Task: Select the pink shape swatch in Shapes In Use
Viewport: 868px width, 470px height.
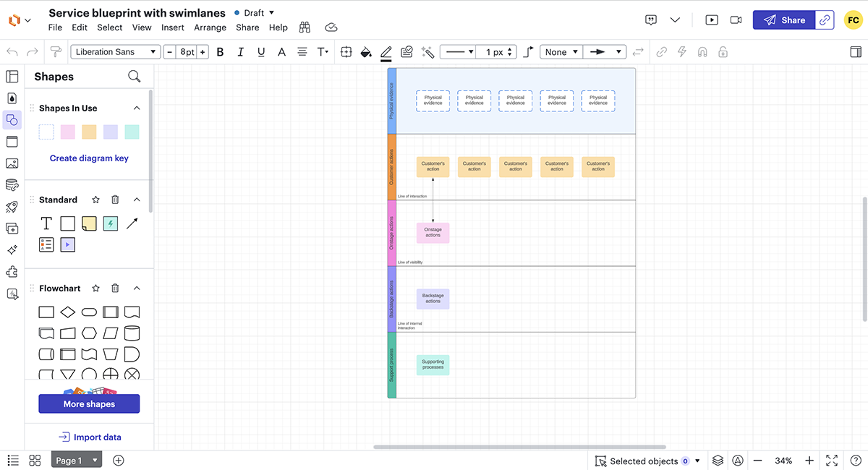Action: click(67, 132)
